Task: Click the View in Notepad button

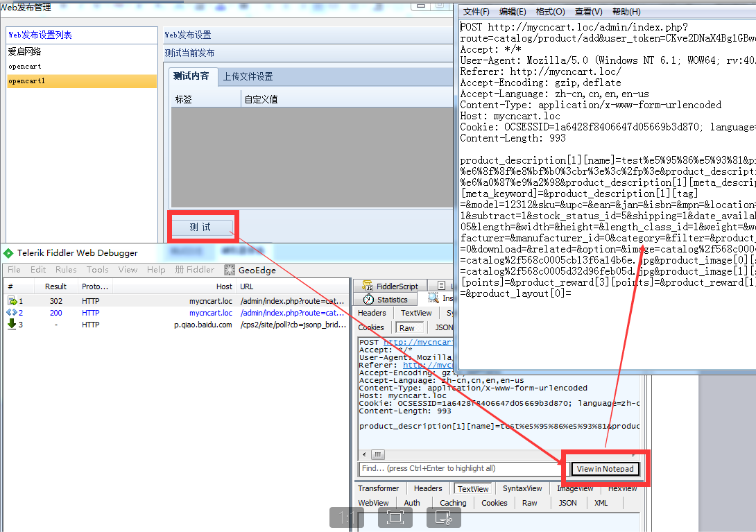Action: point(605,469)
